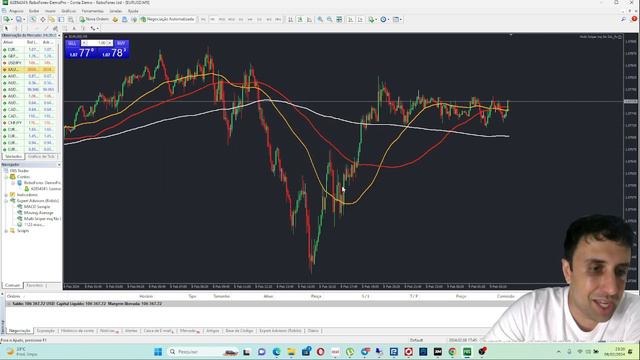Click the Nova Ordem button
Viewport: 640px width, 360px height.
click(x=94, y=19)
